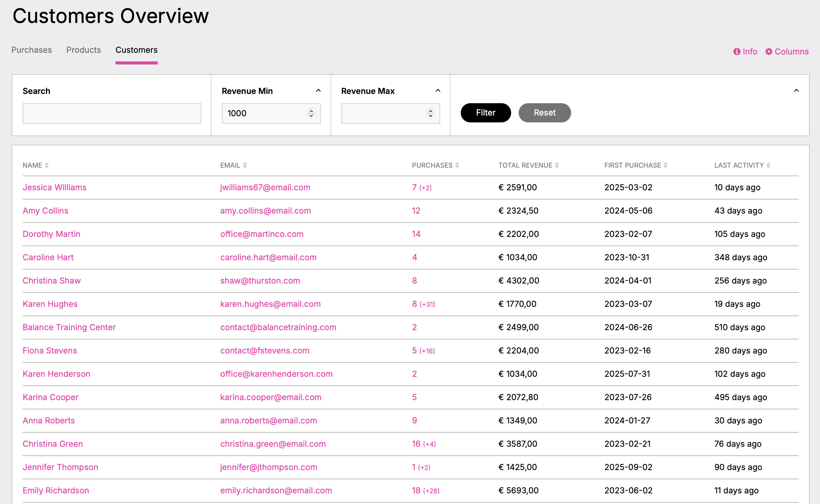This screenshot has width=820, height=504.
Task: Focus the Search input field
Action: point(112,113)
